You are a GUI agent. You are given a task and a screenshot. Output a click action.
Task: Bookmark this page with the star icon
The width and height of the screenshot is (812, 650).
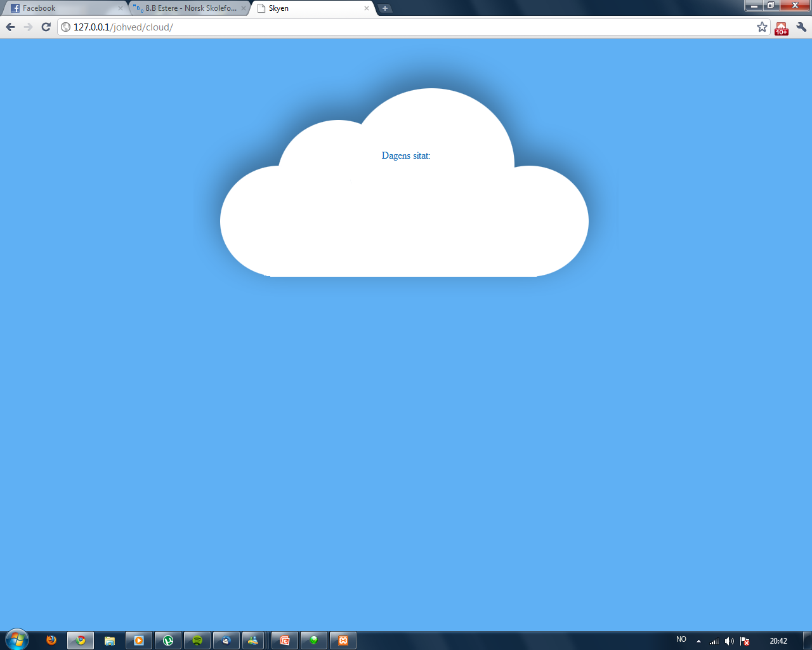pos(762,27)
